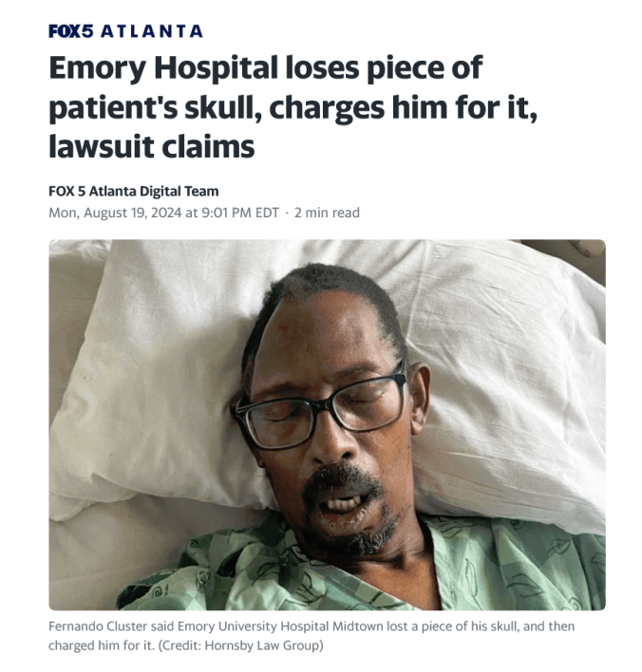Click the caption line starting 'Fernando Cluster said'
Screen dimensions: 642x672
(x=312, y=626)
